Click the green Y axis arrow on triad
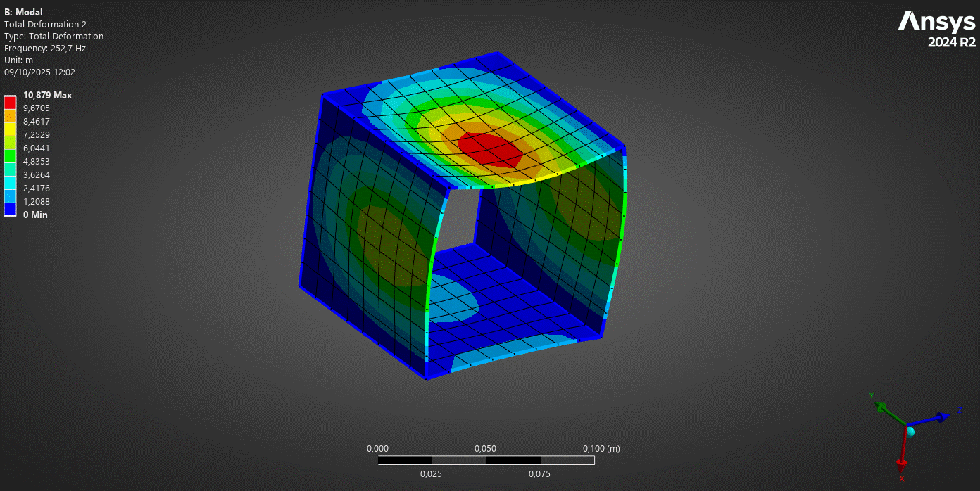The width and height of the screenshot is (980, 491). 880,407
